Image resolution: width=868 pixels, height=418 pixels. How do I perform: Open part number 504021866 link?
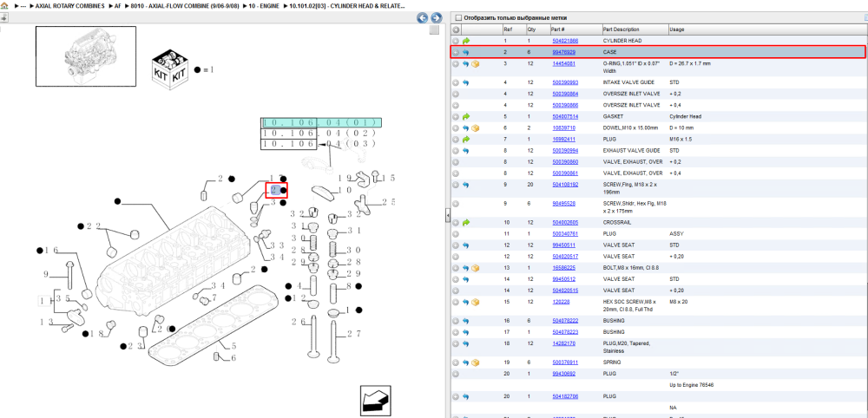click(x=565, y=41)
